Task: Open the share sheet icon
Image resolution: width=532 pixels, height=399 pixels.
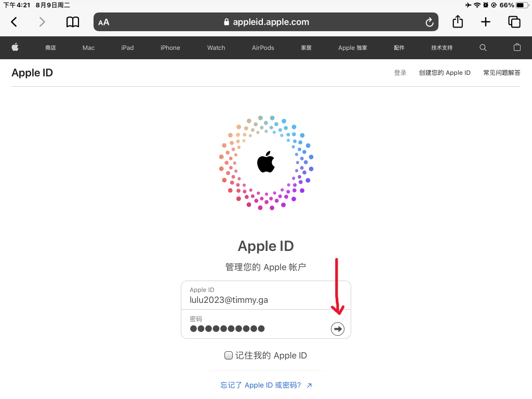Action: (x=458, y=22)
